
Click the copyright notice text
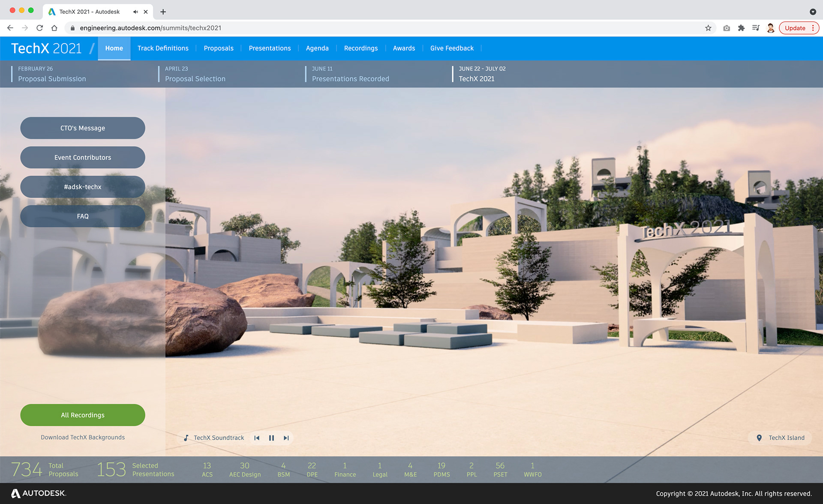734,494
